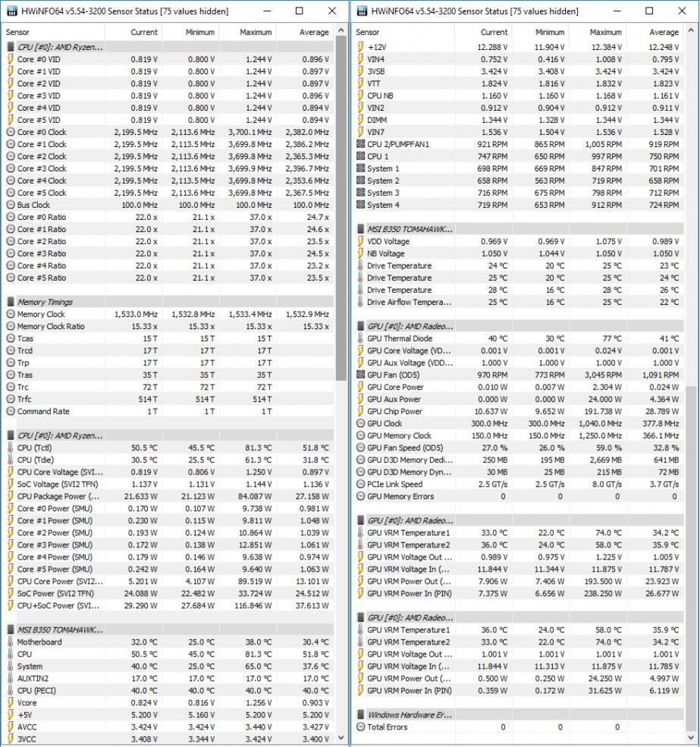Click the Sensor column header in left window
This screenshot has height=747, width=700.
17,32
